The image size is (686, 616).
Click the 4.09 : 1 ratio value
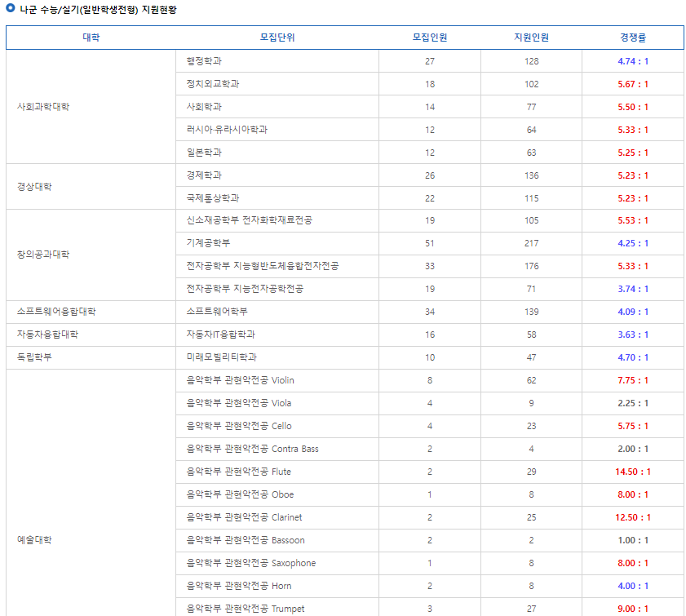(x=633, y=312)
